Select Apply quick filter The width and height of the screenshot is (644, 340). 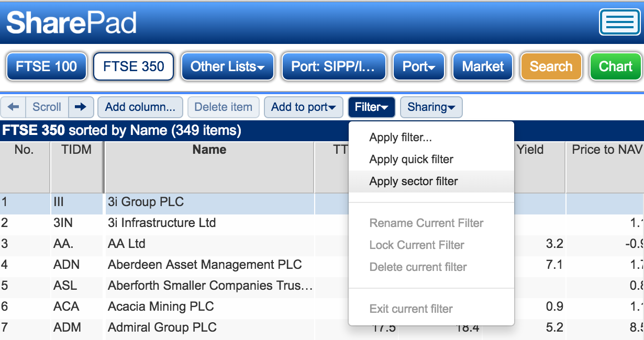[x=431, y=160]
